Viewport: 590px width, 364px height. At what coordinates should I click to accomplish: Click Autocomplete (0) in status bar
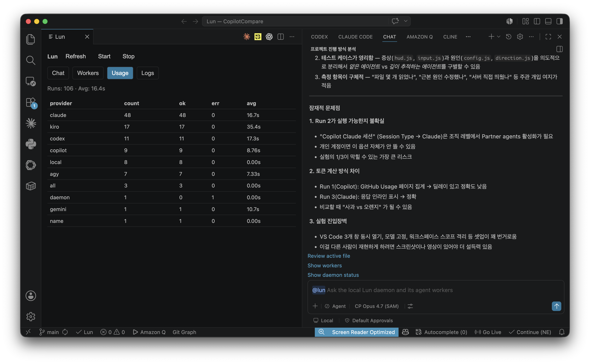pyautogui.click(x=441, y=332)
